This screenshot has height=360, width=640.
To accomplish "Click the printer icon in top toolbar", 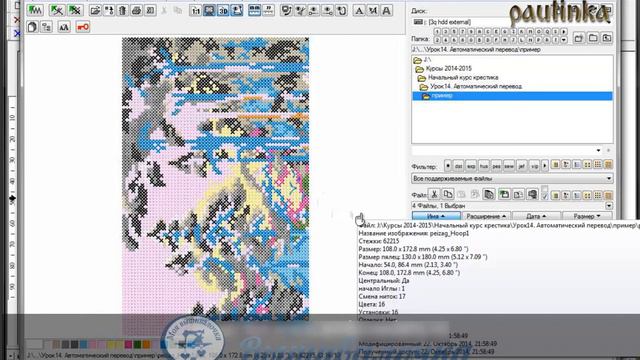I will coord(136,11).
